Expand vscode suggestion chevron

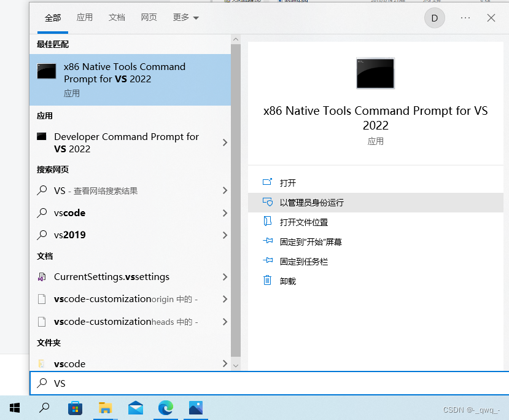point(225,213)
